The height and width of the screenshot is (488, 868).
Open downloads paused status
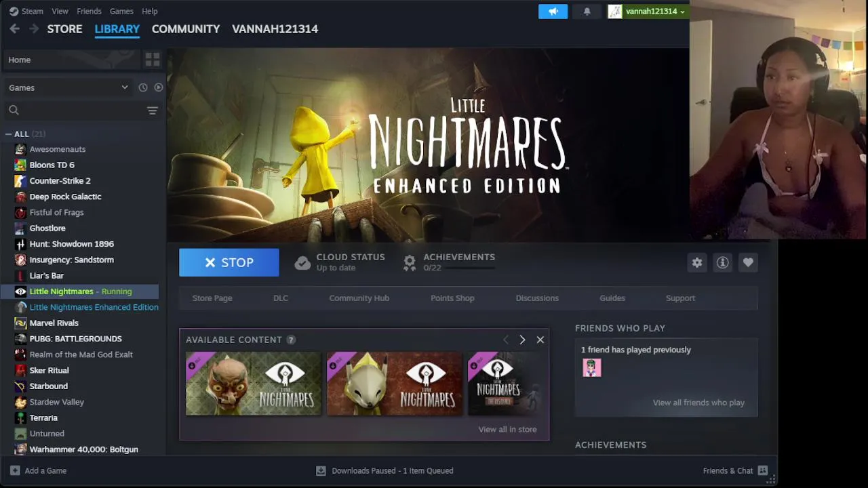pyautogui.click(x=384, y=470)
